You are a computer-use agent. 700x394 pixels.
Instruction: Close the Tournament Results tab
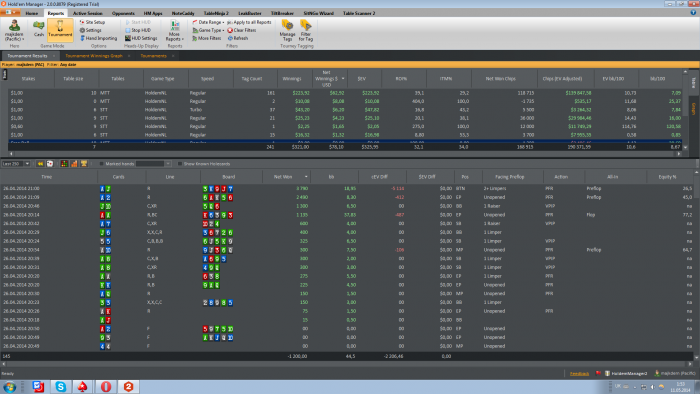54,56
